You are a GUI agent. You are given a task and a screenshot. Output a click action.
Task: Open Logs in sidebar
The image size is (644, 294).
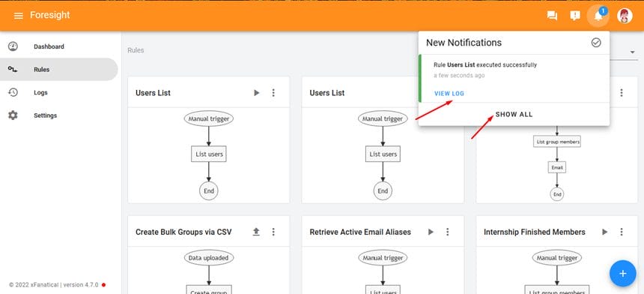tap(58, 92)
